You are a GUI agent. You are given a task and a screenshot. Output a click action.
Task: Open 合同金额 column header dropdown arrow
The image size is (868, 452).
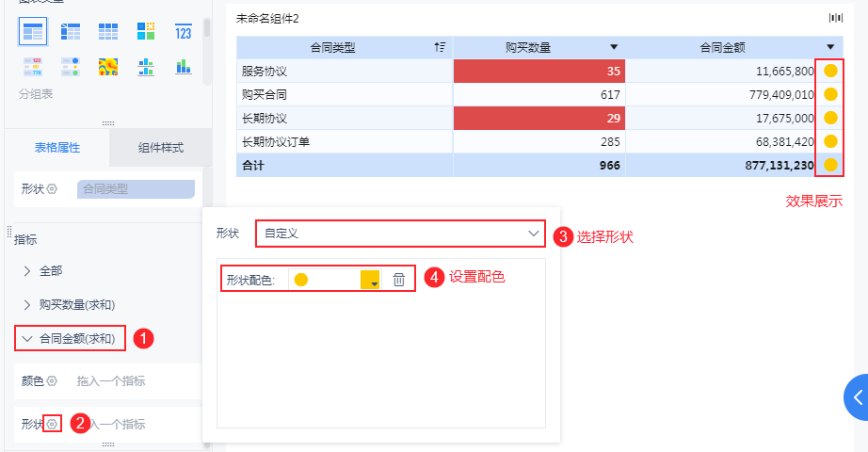[829, 47]
